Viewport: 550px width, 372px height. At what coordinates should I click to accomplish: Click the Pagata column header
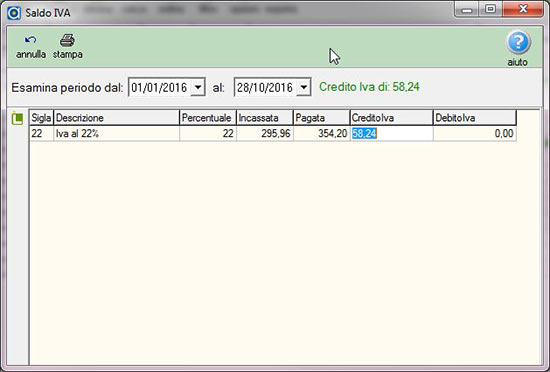coord(322,118)
